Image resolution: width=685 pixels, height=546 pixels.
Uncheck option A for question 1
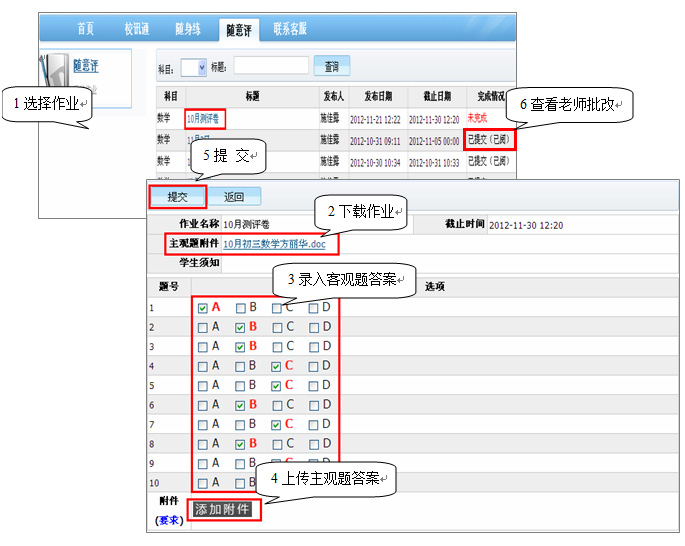click(203, 308)
